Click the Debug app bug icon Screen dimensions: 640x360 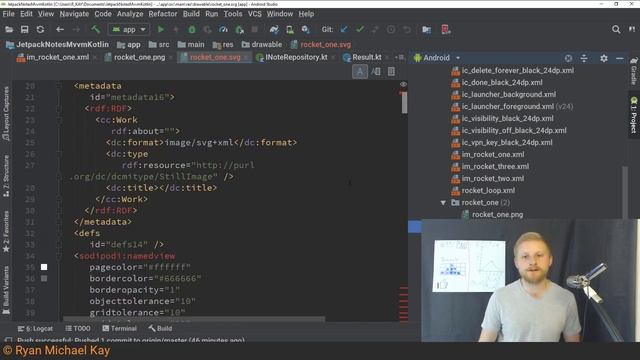coord(192,29)
